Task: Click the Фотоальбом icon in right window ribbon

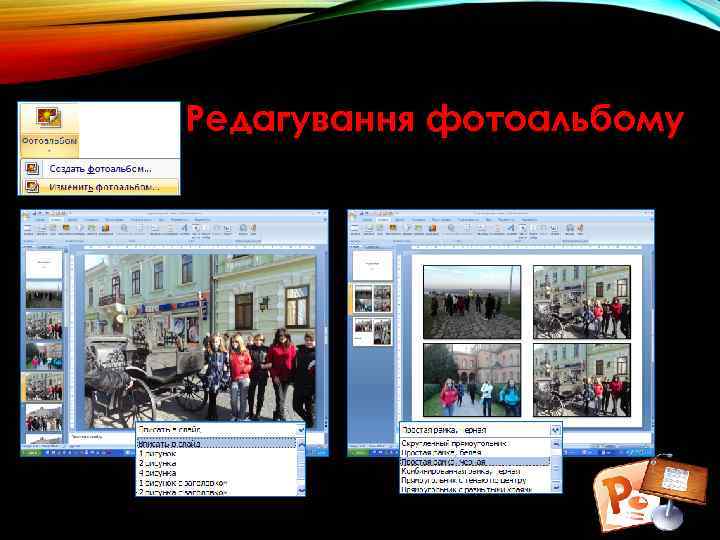Action: point(393,228)
